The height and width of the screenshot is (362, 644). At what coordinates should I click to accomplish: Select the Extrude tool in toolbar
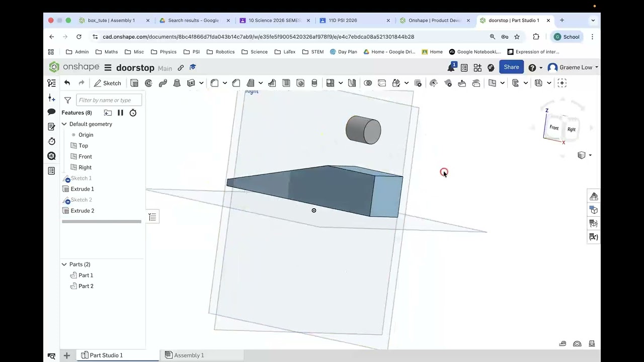(134, 83)
